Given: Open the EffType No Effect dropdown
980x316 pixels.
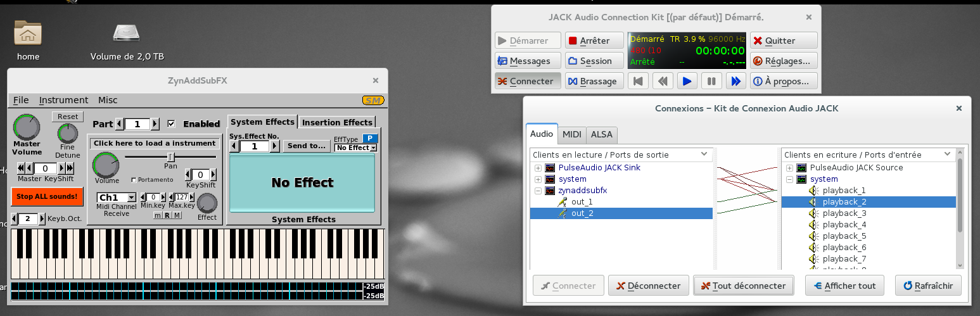Looking at the screenshot, I should pos(355,148).
